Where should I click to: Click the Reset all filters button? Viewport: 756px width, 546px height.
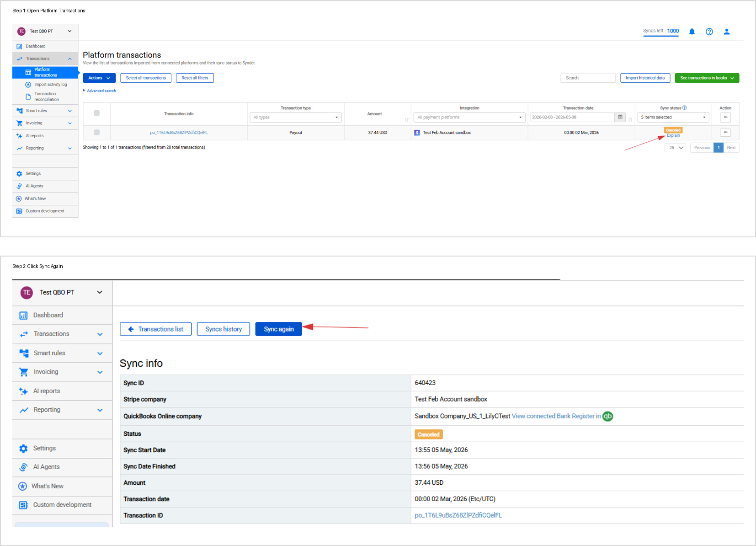pos(195,78)
